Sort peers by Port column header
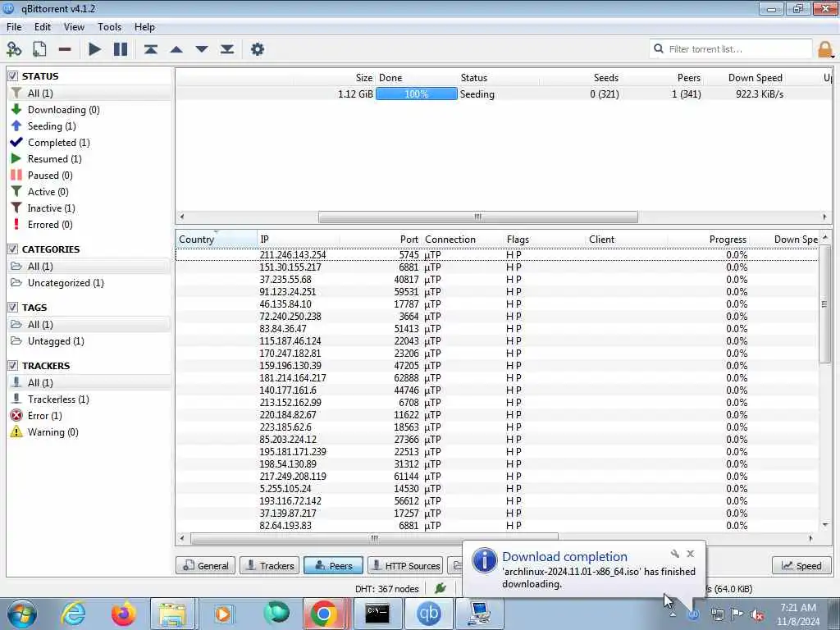The width and height of the screenshot is (840, 630). (x=381, y=240)
